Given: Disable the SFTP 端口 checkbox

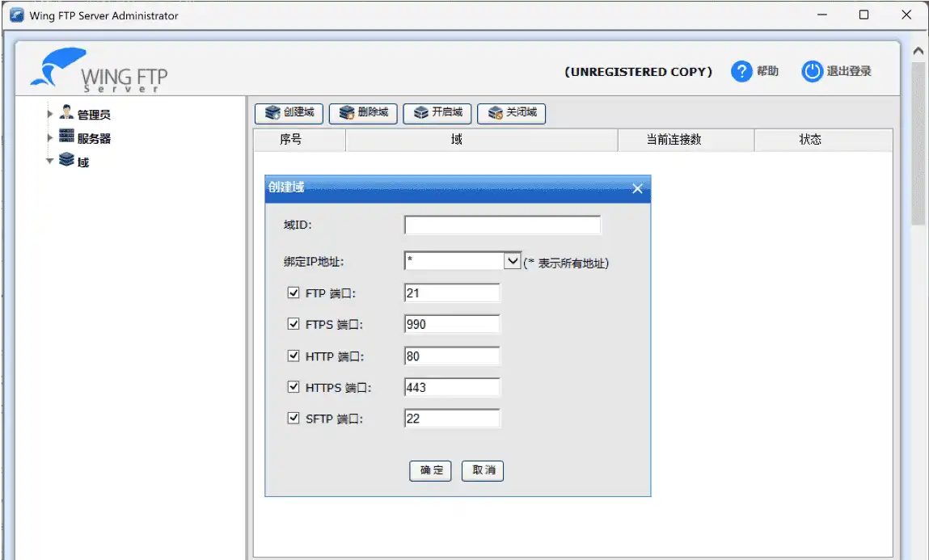Looking at the screenshot, I should pyautogui.click(x=293, y=419).
